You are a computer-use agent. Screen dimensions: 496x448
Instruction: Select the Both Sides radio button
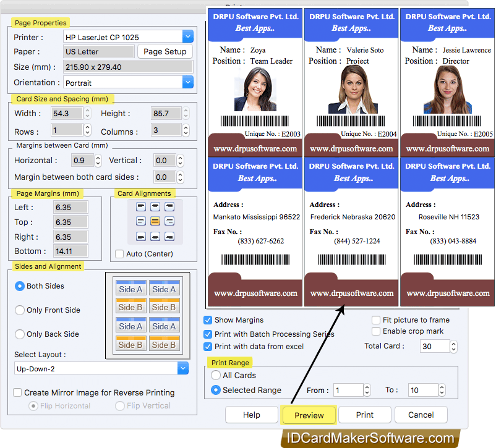coord(20,286)
